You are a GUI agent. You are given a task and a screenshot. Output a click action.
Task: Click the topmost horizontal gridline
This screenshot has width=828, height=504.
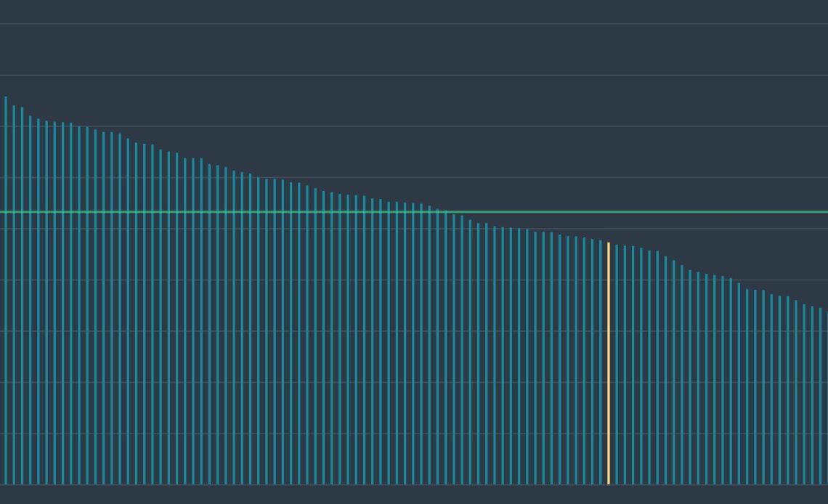[x=414, y=24]
